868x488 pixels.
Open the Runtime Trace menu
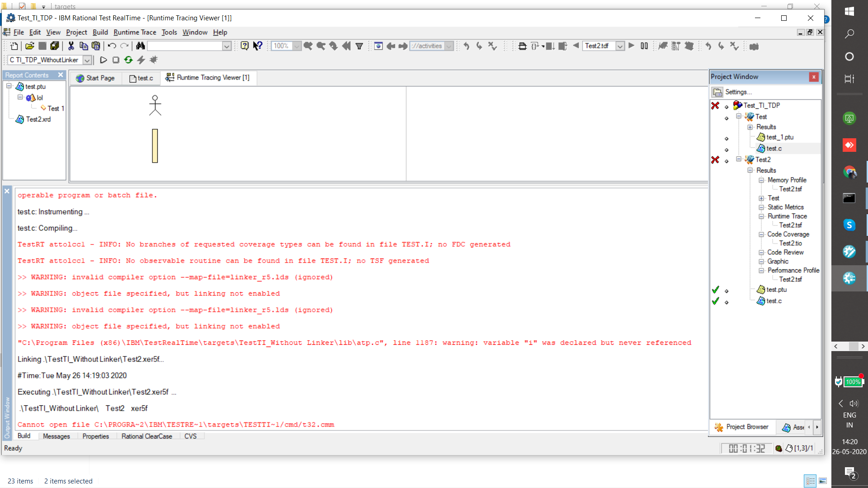pyautogui.click(x=134, y=33)
